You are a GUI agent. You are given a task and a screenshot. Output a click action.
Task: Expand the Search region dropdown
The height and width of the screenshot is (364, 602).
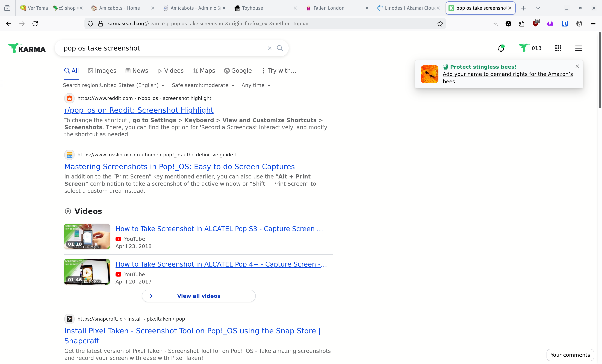(x=114, y=85)
